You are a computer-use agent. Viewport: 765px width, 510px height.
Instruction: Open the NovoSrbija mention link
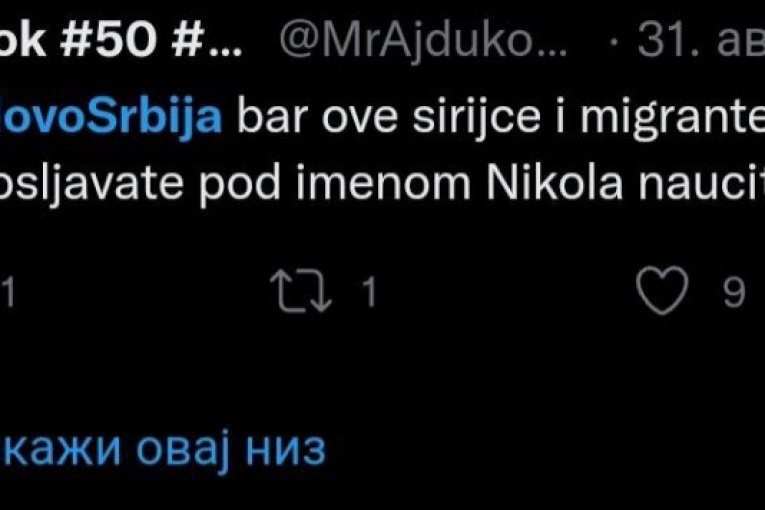pos(110,117)
